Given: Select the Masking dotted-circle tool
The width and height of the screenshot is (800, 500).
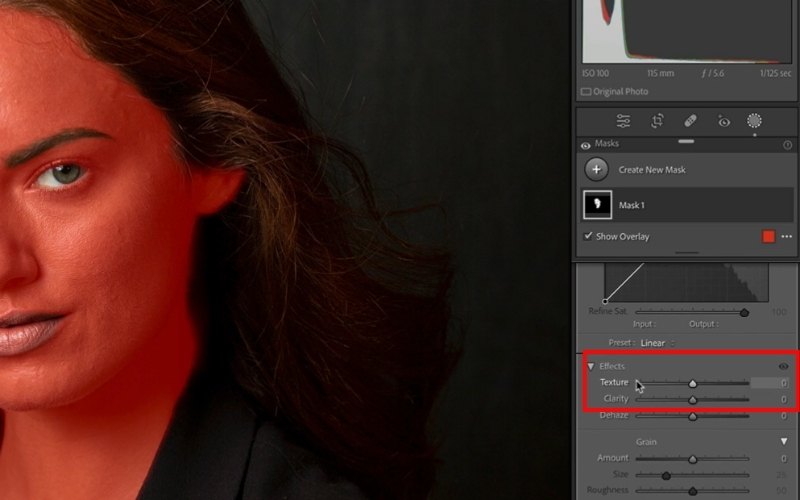Looking at the screenshot, I should (754, 120).
